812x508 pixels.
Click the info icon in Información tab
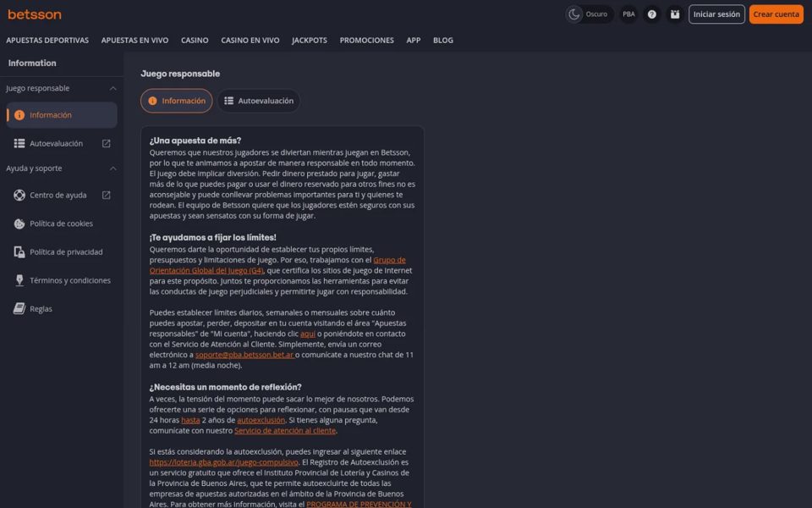(152, 101)
